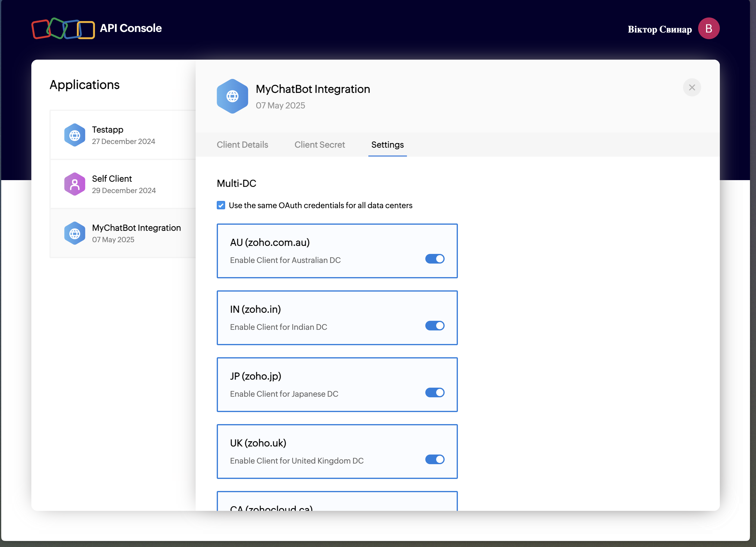Click the Testapp globe hexagon icon
This screenshot has height=547, width=756.
coord(75,135)
